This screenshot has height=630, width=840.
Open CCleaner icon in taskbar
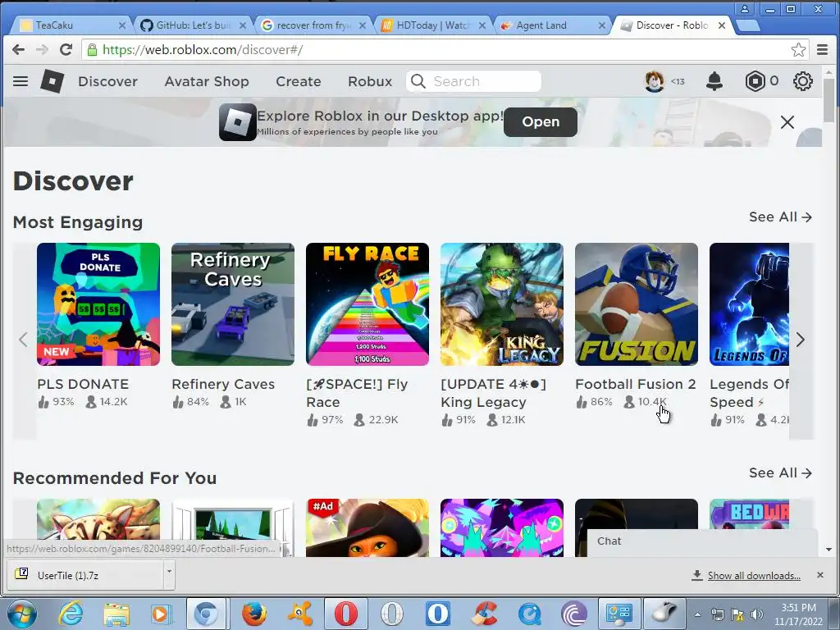point(484,614)
